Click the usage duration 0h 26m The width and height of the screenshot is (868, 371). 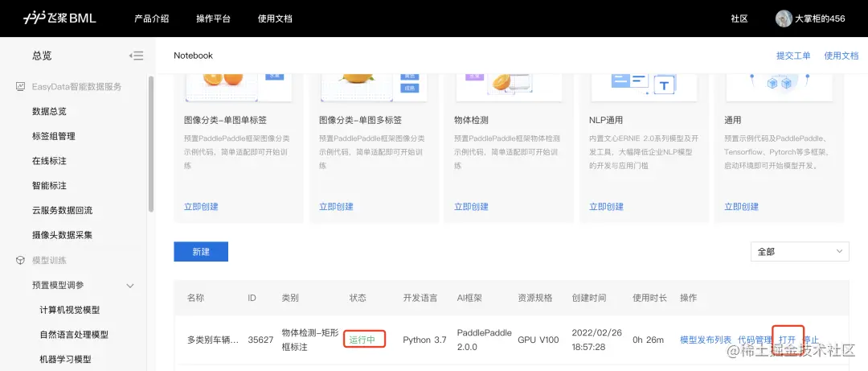point(649,340)
